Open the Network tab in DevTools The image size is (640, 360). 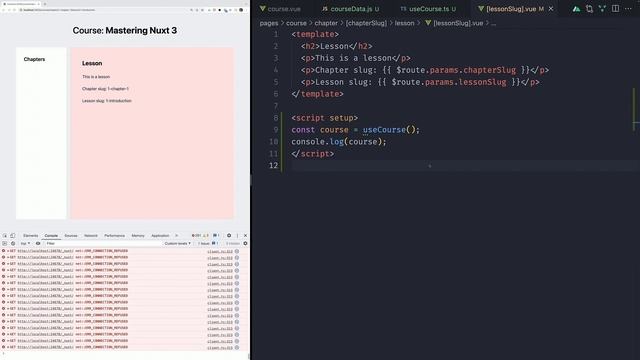click(x=91, y=236)
